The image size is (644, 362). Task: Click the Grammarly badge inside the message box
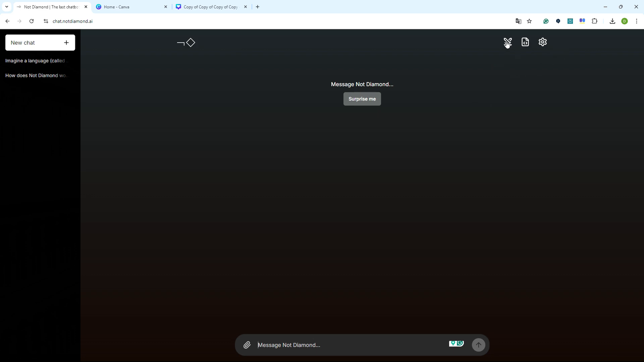[456, 343]
